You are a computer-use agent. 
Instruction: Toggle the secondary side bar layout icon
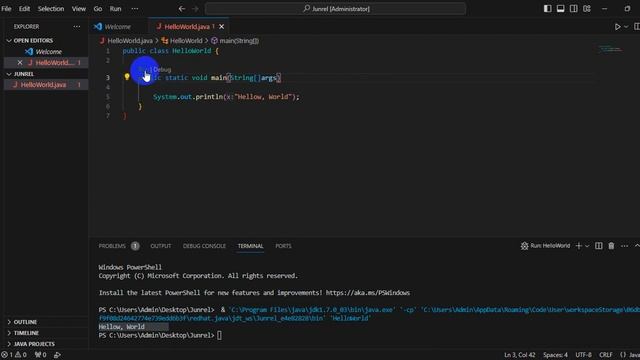click(573, 9)
